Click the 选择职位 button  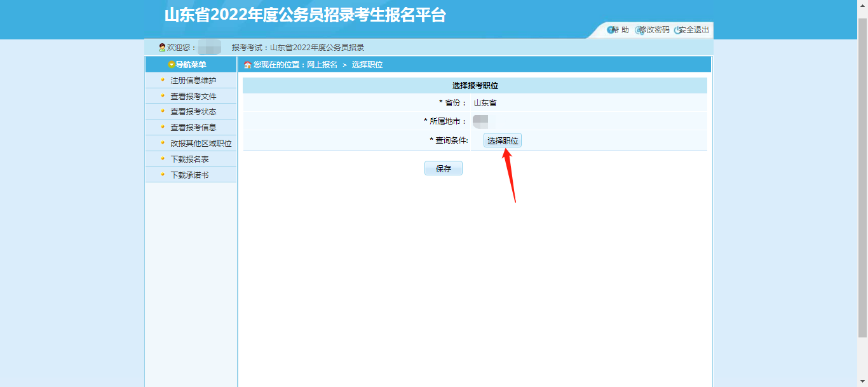pyautogui.click(x=503, y=140)
